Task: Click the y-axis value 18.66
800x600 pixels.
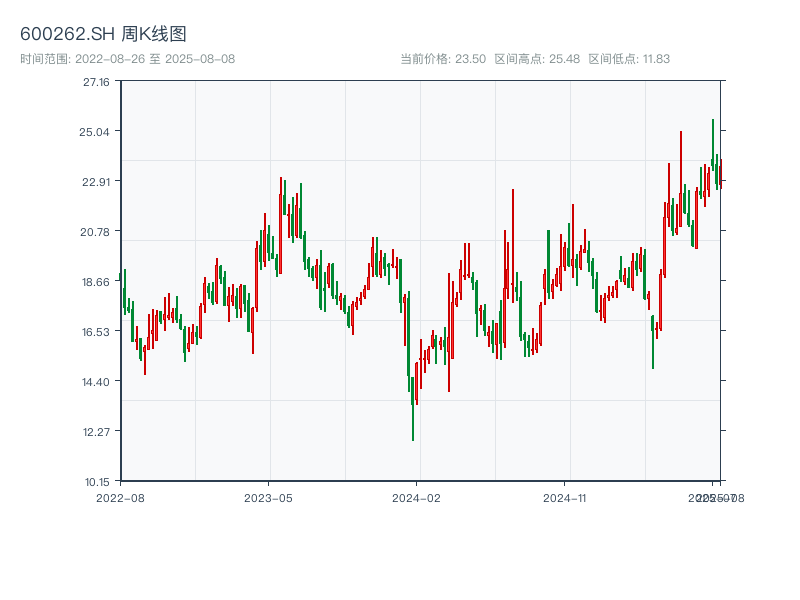Action: 96,282
